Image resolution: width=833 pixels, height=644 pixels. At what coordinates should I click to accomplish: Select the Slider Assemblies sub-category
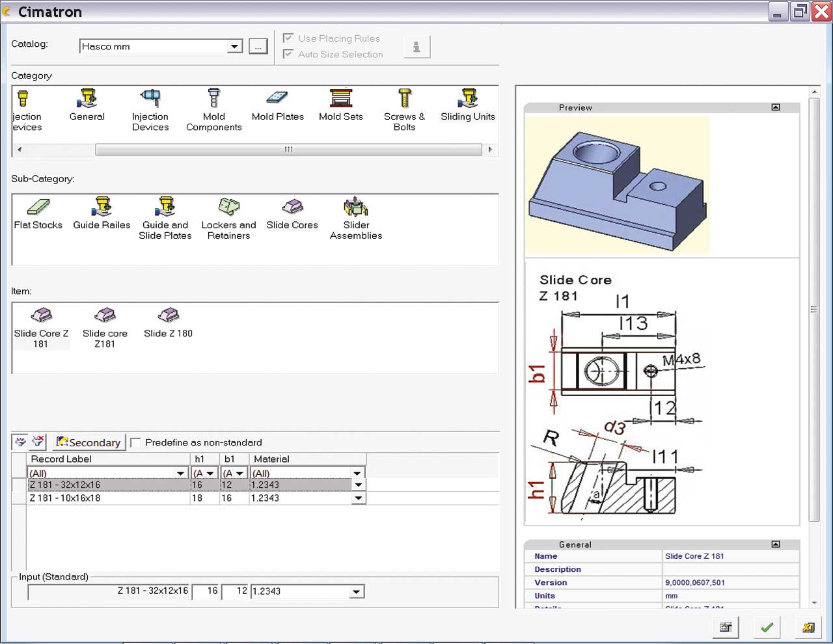click(356, 208)
